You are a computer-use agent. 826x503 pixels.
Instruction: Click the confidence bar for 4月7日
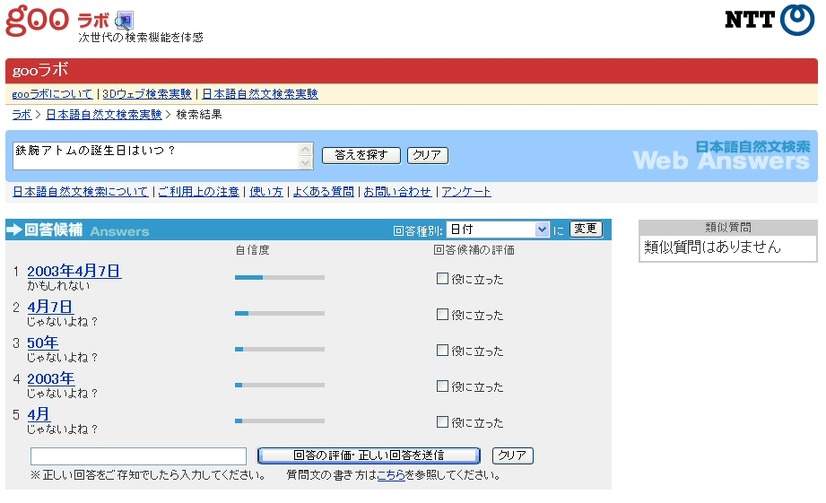point(280,313)
